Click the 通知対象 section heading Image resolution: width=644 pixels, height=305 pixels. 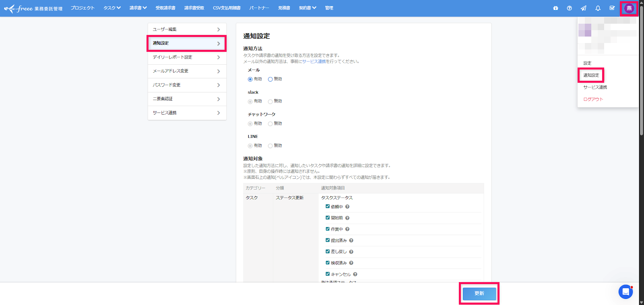[253, 159]
